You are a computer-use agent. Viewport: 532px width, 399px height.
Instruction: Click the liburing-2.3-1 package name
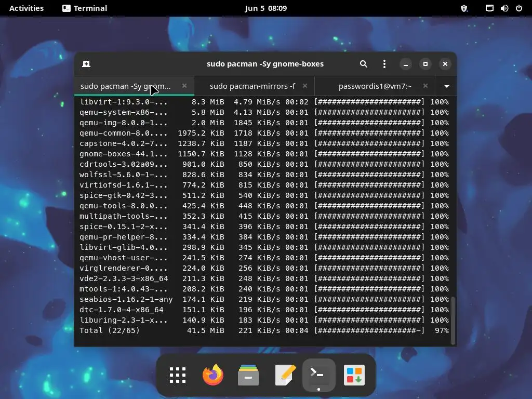124,320
